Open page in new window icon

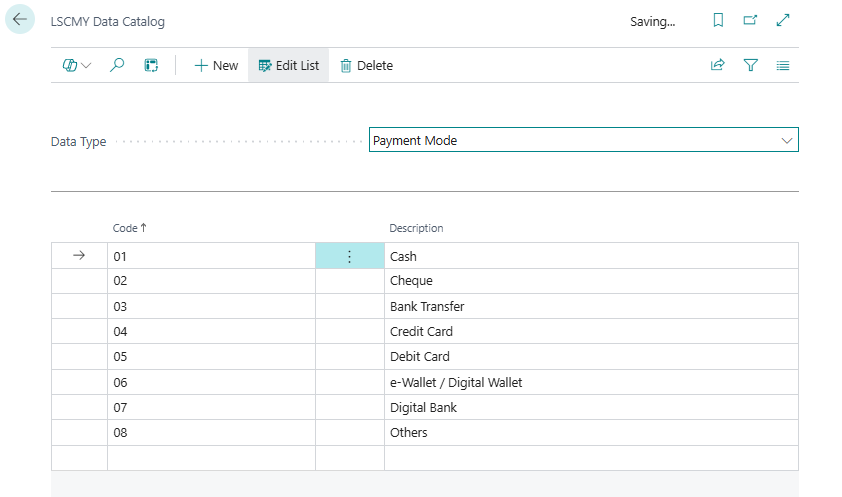tap(751, 21)
